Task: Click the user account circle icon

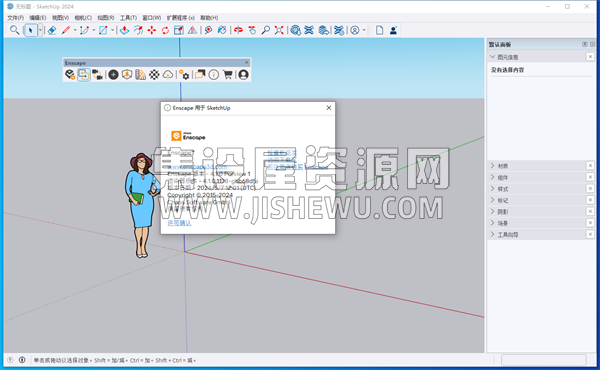Action: (x=355, y=30)
